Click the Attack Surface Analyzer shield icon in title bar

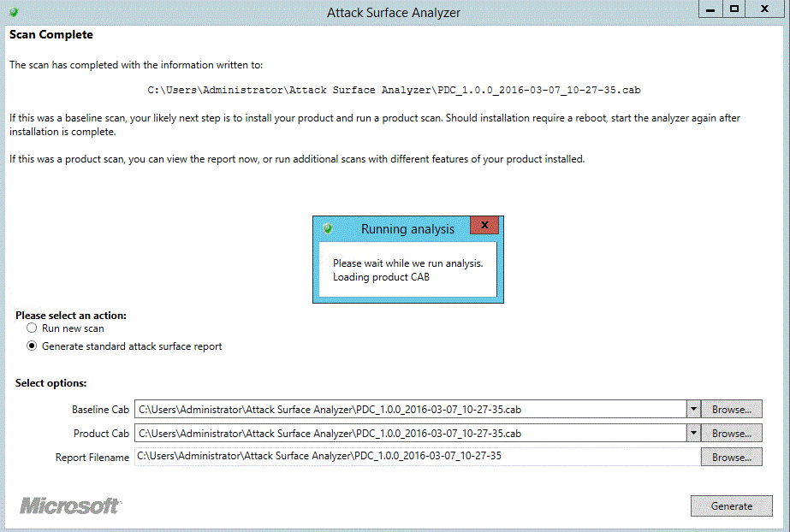point(14,12)
